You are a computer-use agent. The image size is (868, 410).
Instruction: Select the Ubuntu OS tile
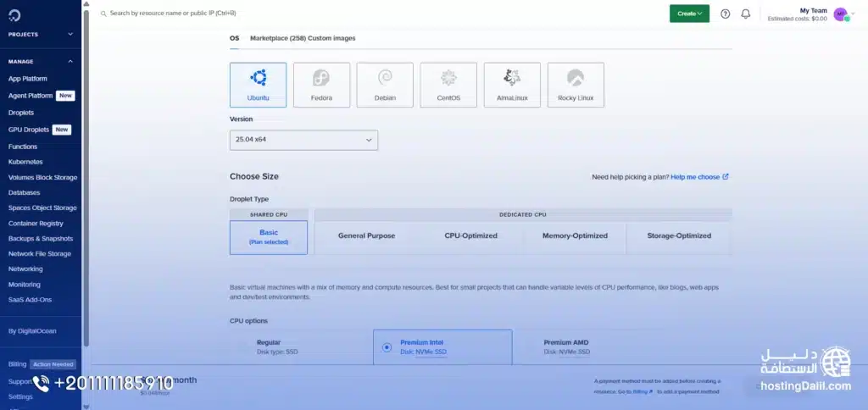click(x=258, y=85)
